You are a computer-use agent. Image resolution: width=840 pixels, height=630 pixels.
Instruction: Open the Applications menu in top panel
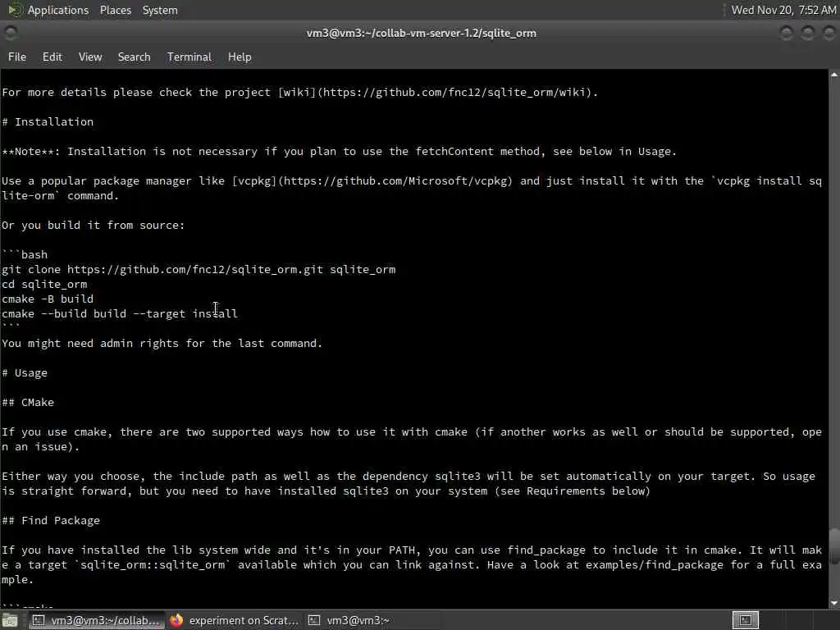pyautogui.click(x=58, y=10)
